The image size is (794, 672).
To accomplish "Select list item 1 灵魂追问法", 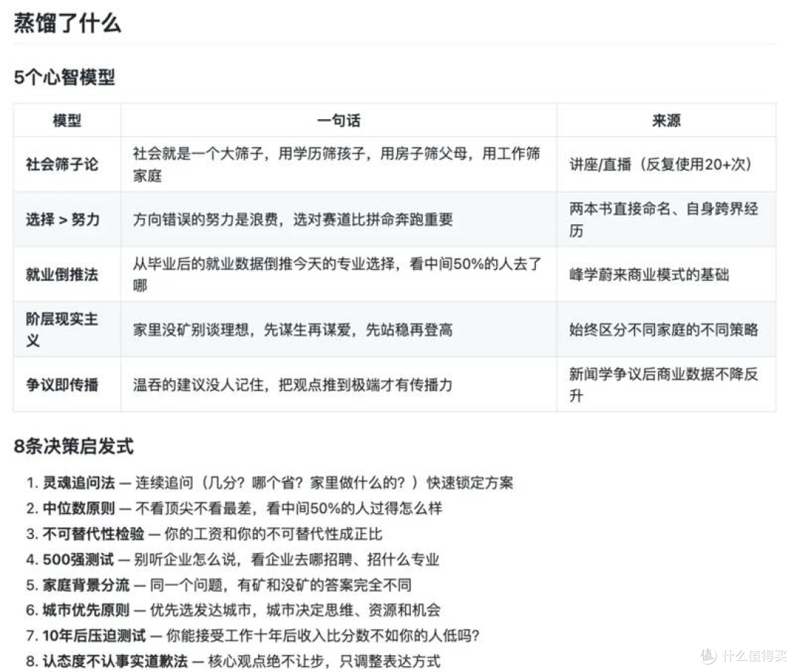I will [270, 482].
